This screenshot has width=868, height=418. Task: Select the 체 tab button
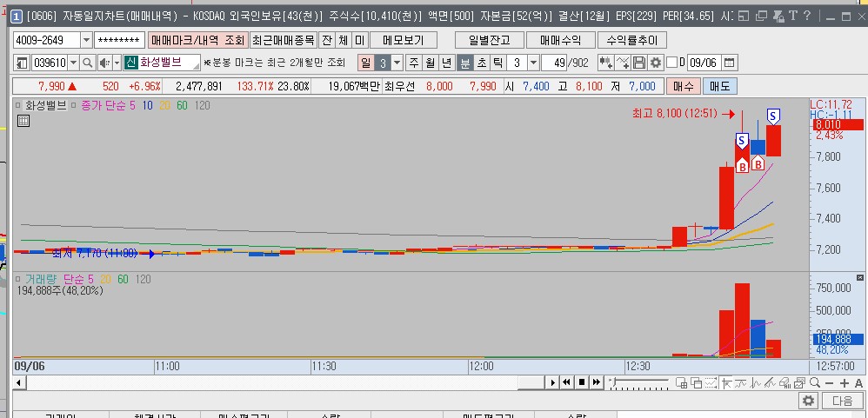coord(344,40)
